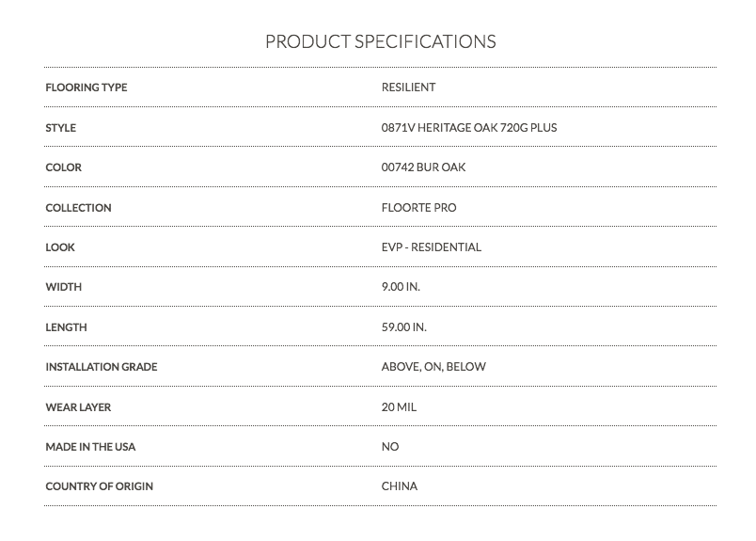
Task: Click the 20 MIL wear layer value
Action: [399, 407]
